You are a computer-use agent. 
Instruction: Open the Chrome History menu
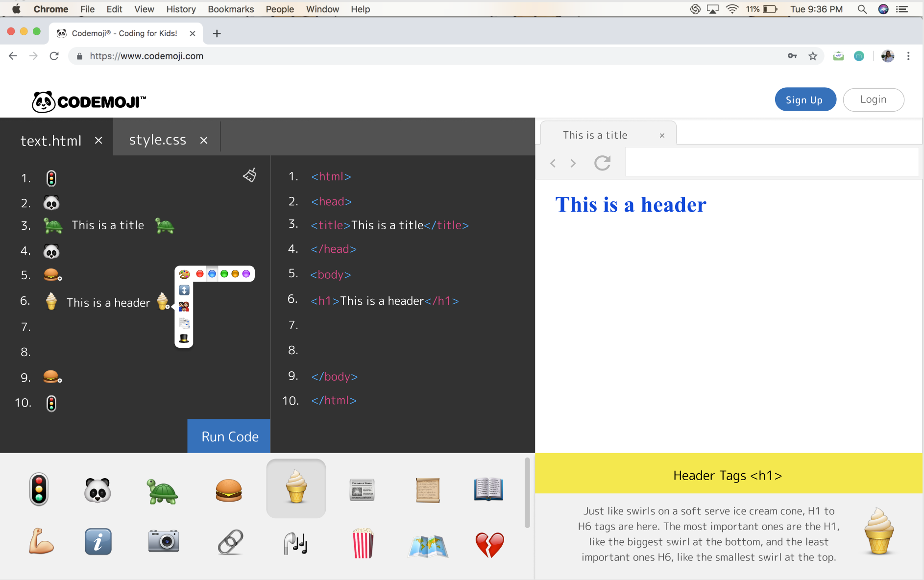(180, 9)
